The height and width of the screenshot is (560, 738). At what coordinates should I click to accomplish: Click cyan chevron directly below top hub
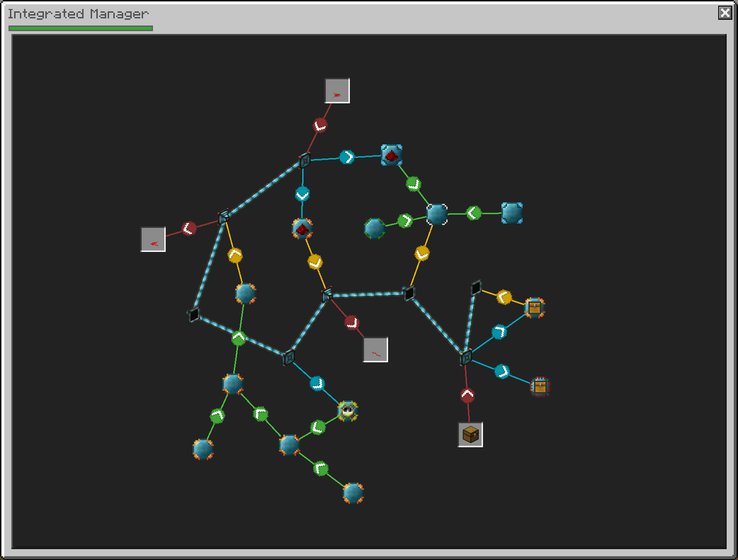pyautogui.click(x=302, y=194)
